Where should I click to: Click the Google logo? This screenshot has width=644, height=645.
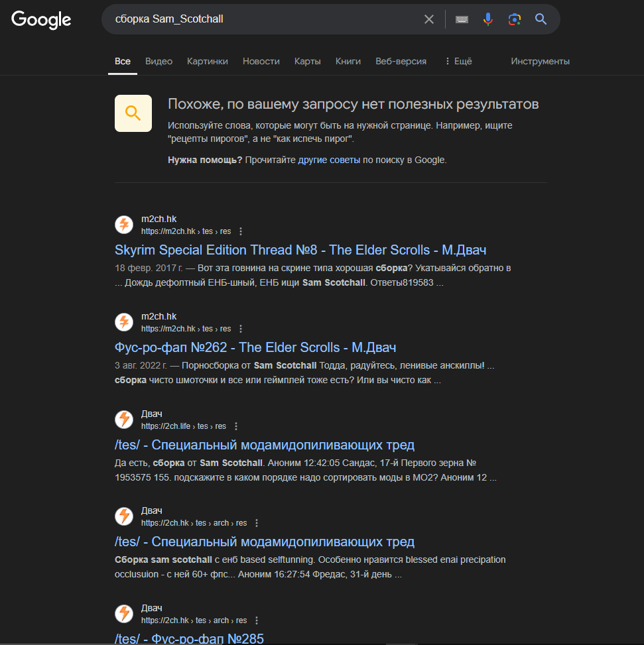41,19
